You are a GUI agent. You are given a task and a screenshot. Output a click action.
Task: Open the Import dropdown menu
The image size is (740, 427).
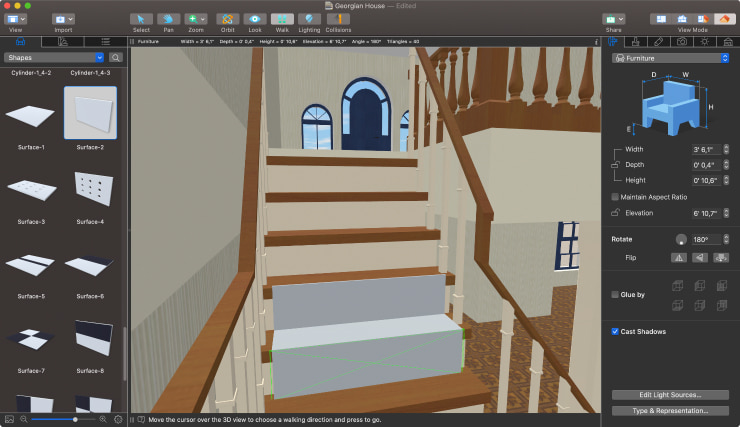click(x=63, y=19)
